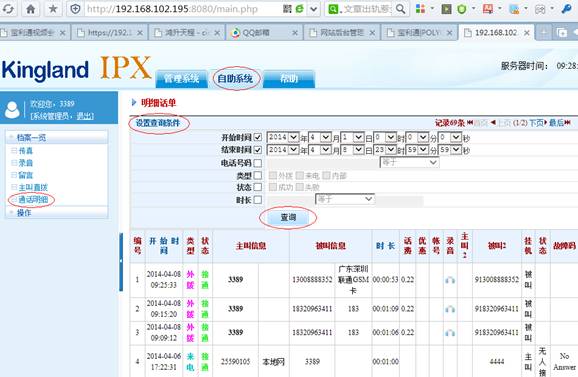Image resolution: width=578 pixels, height=377 pixels.
Task: Open the end time seconds dropdown
Action: (450, 150)
